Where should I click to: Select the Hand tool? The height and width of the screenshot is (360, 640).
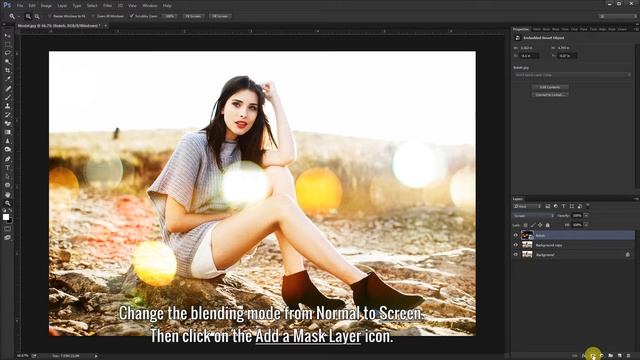[7, 194]
